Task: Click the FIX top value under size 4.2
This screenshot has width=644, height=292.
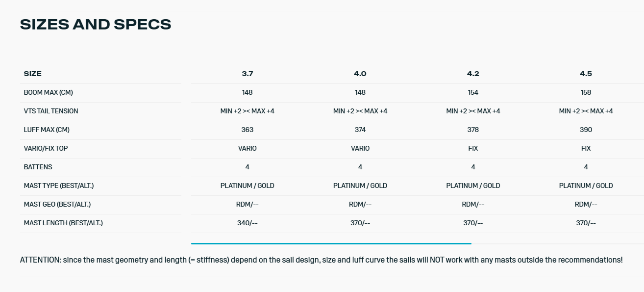Action: pos(473,148)
